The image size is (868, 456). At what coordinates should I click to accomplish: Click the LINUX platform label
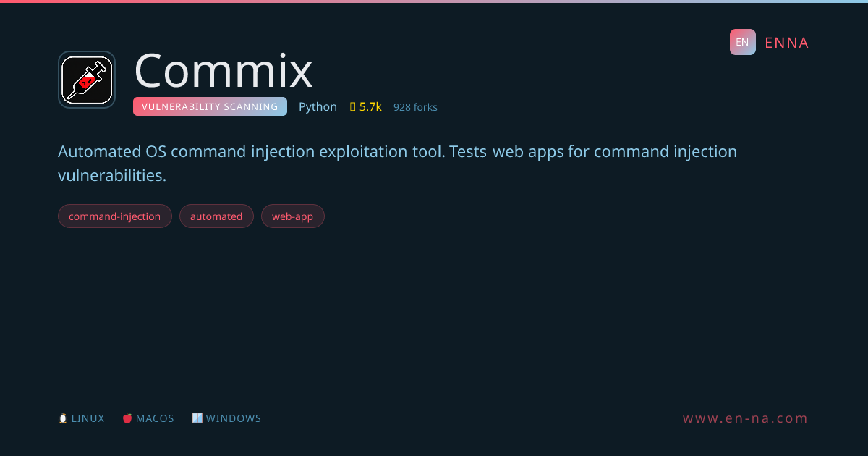click(x=88, y=418)
